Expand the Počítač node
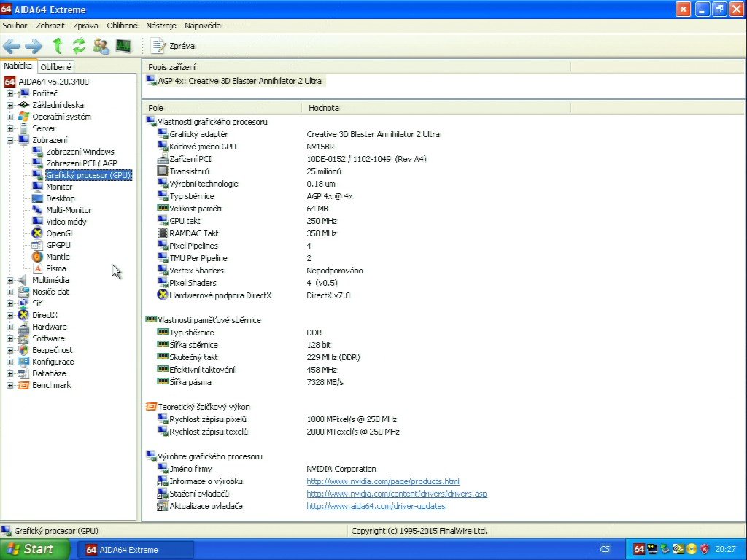 [10, 93]
